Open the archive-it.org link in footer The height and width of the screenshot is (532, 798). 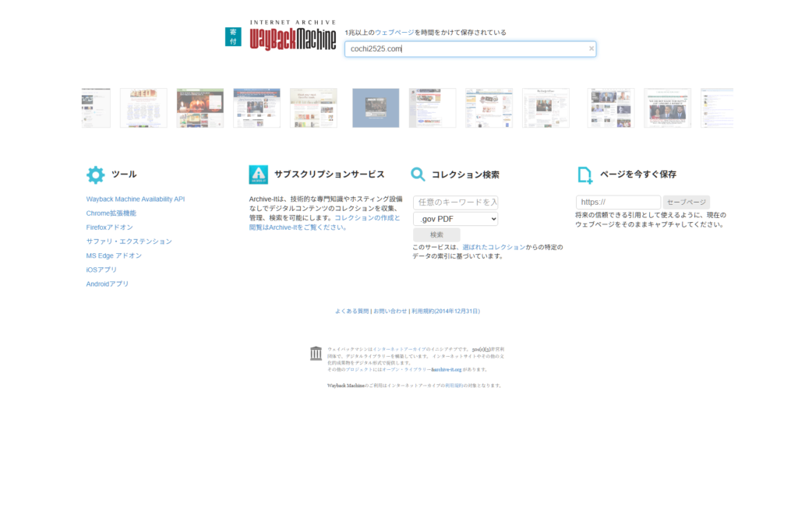click(447, 370)
